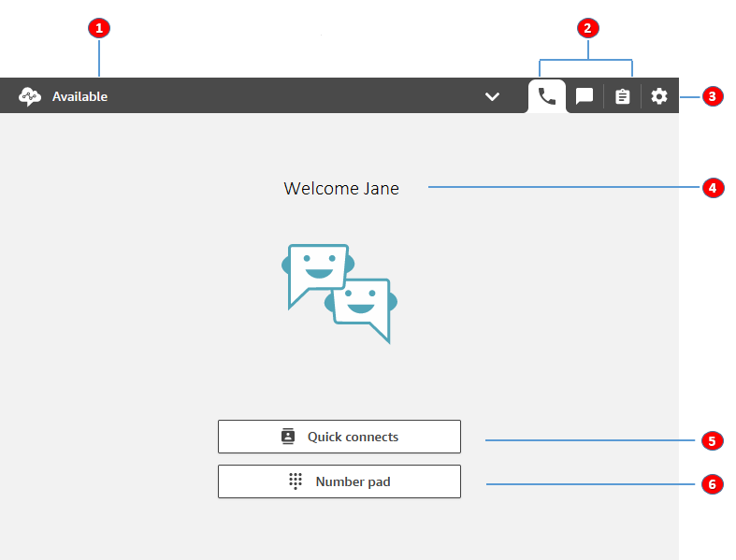This screenshot has width=736, height=560.
Task: Open the phone tab in the header
Action: (x=547, y=96)
